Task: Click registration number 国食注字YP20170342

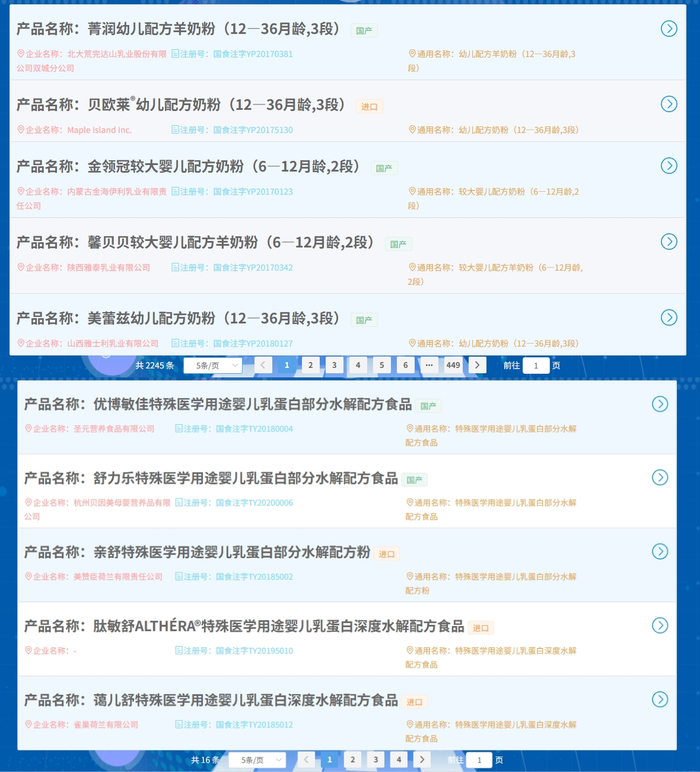Action: [x=253, y=267]
